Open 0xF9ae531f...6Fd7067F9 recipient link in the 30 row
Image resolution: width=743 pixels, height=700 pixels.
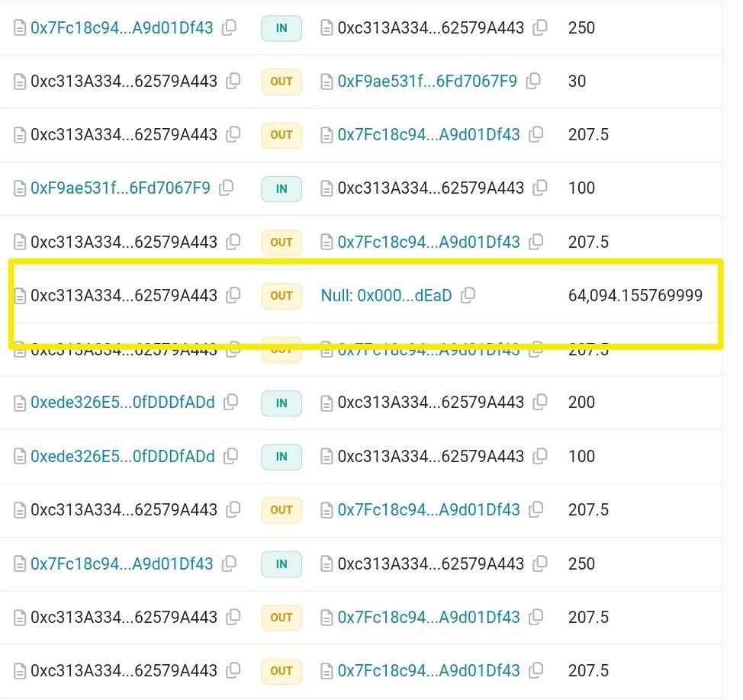click(x=427, y=82)
